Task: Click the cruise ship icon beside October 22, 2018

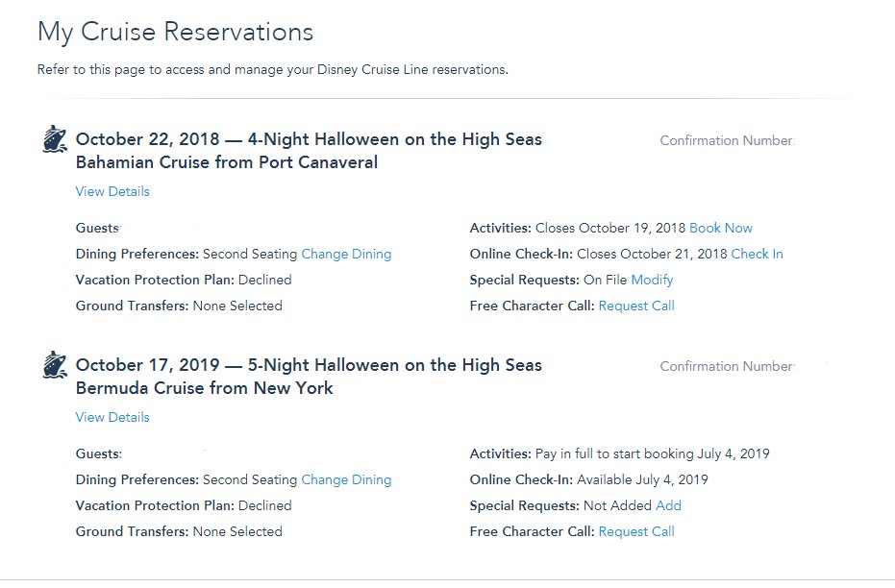Action: coord(55,139)
